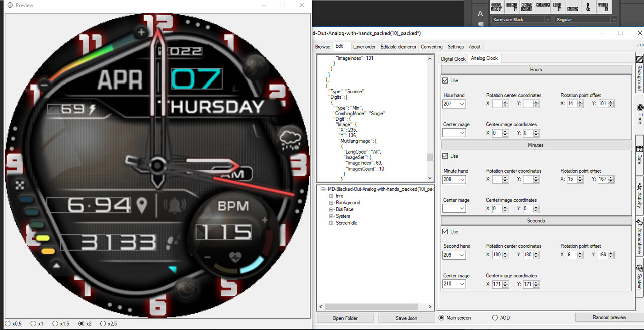The height and width of the screenshot is (330, 644).
Task: Click the tree panel horizontal scrollbar
Action: click(x=371, y=307)
